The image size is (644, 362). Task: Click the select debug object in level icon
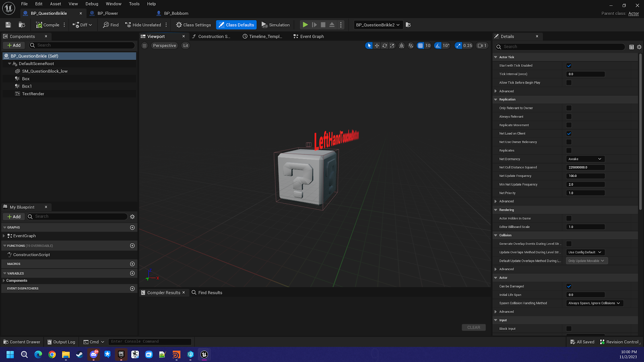408,25
